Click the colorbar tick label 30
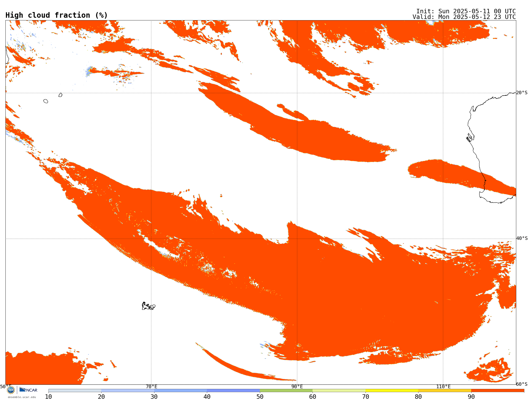Viewport: 532px width, 400px height. tap(154, 397)
